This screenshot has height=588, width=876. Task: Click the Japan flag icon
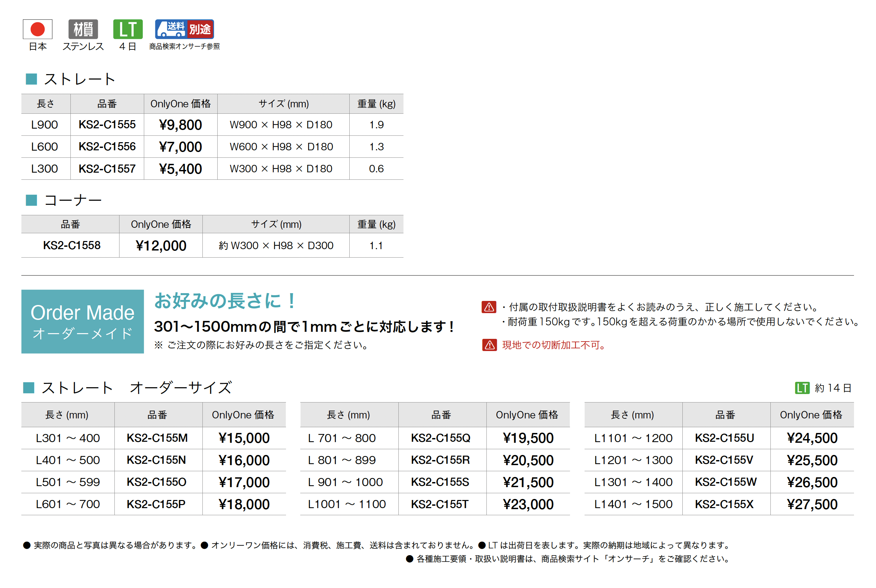[x=38, y=29]
